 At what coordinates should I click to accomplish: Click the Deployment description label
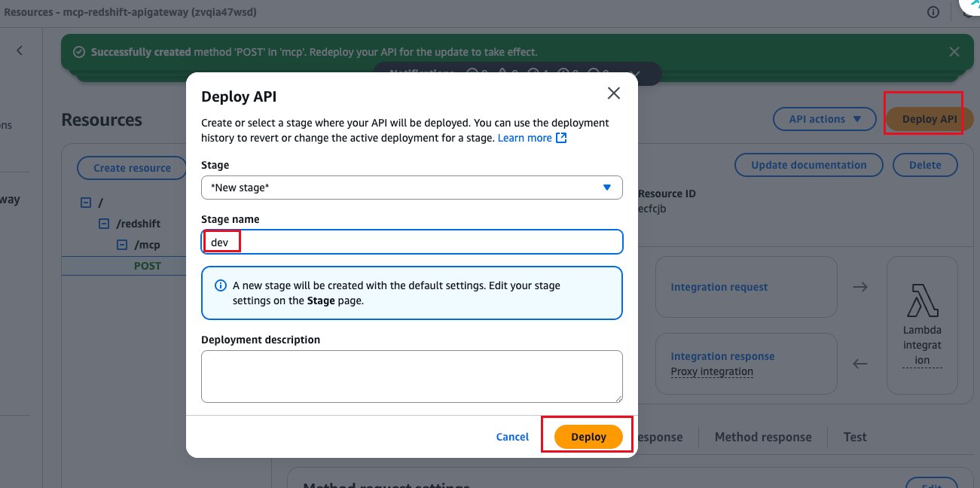(x=261, y=340)
